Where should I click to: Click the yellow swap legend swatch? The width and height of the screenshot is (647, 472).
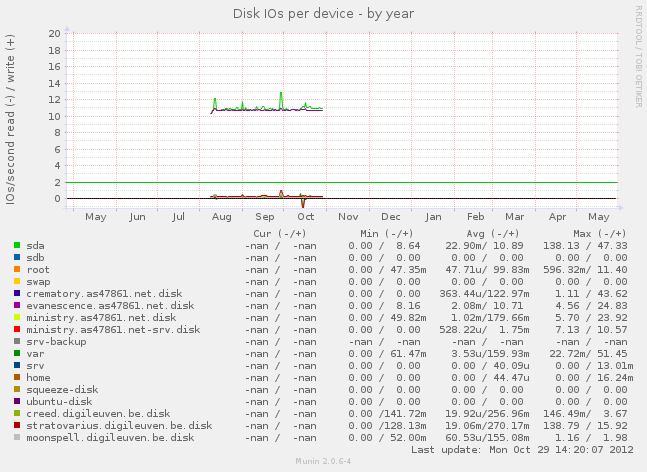click(x=17, y=281)
